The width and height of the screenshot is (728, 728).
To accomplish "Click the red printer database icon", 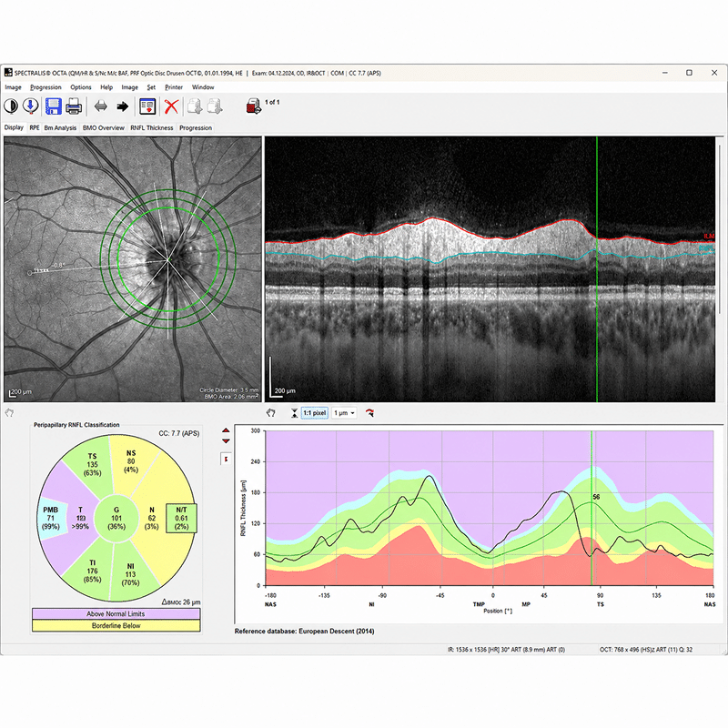I will click(x=254, y=106).
